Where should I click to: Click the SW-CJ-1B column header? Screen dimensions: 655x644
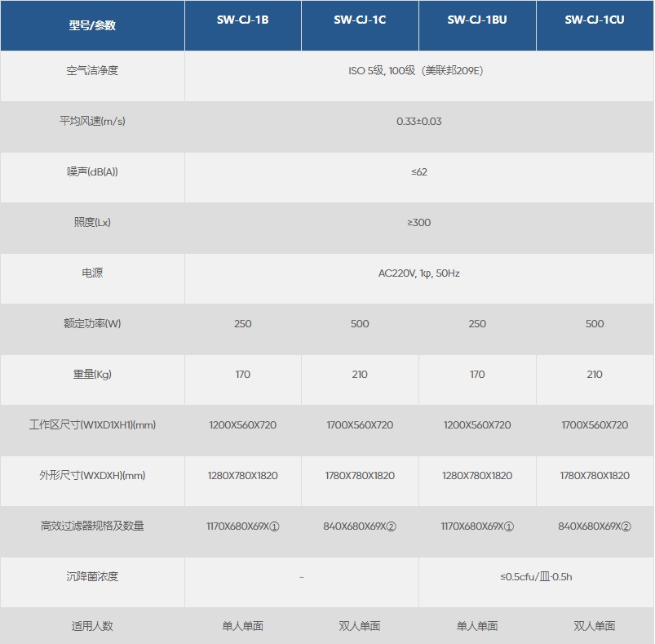click(242, 20)
